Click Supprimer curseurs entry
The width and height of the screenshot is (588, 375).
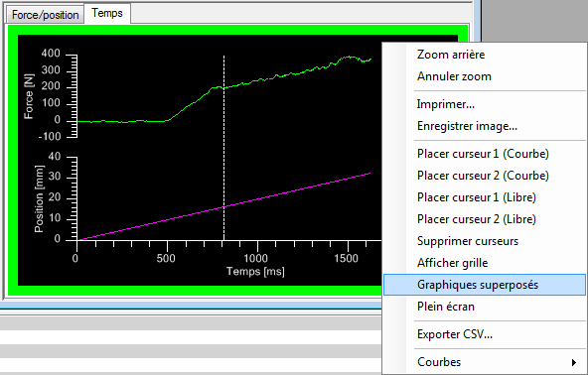484,241
